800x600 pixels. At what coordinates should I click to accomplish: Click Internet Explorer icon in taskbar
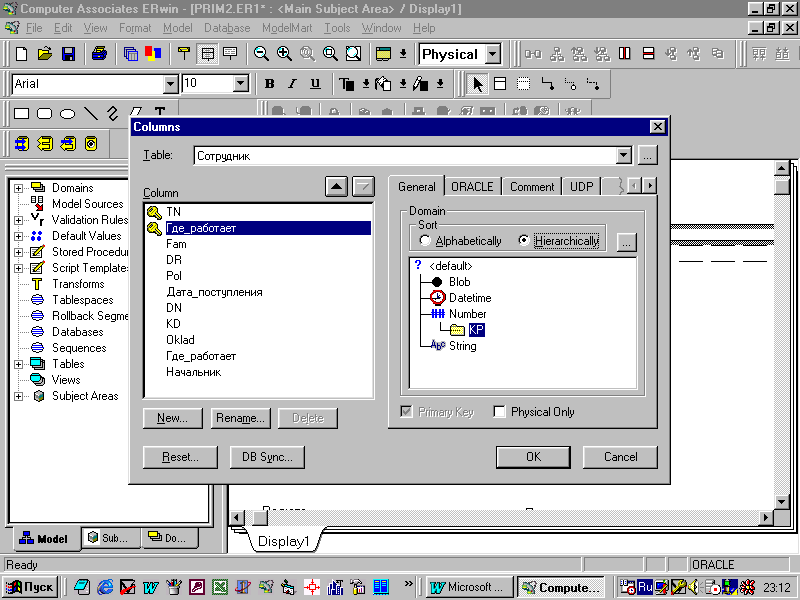click(105, 587)
